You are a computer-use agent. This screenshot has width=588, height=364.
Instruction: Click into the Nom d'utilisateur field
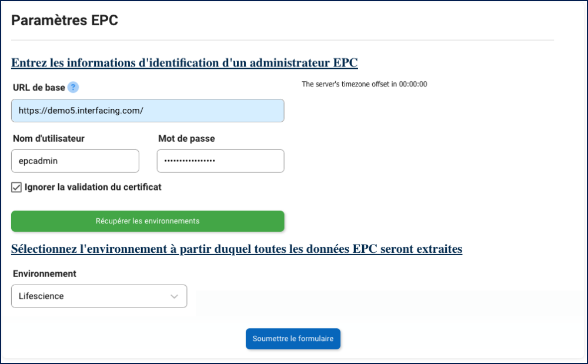click(x=75, y=161)
